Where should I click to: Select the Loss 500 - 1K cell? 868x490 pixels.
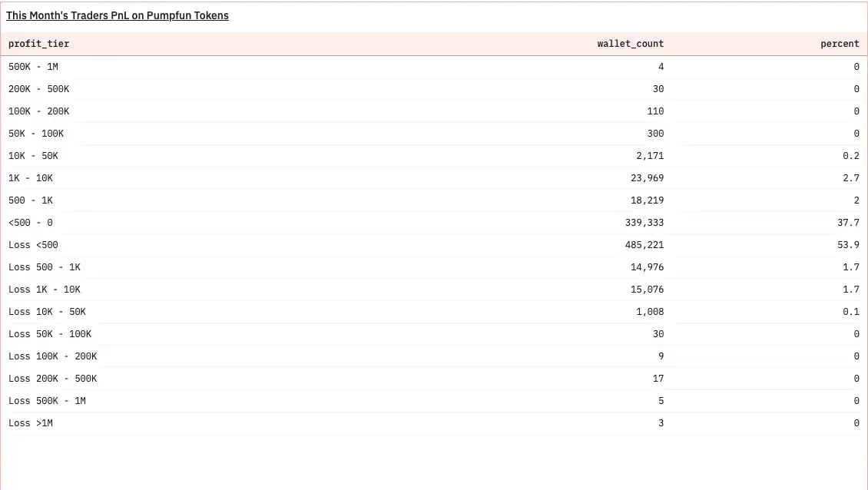[45, 267]
